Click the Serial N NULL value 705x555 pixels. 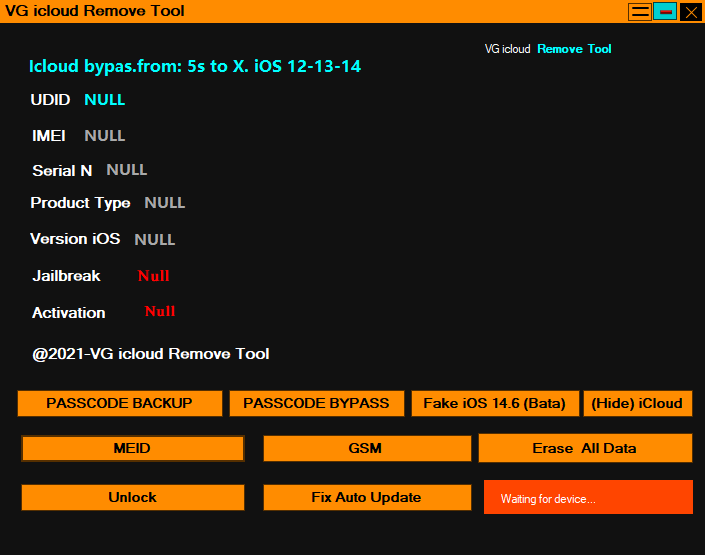coord(127,170)
